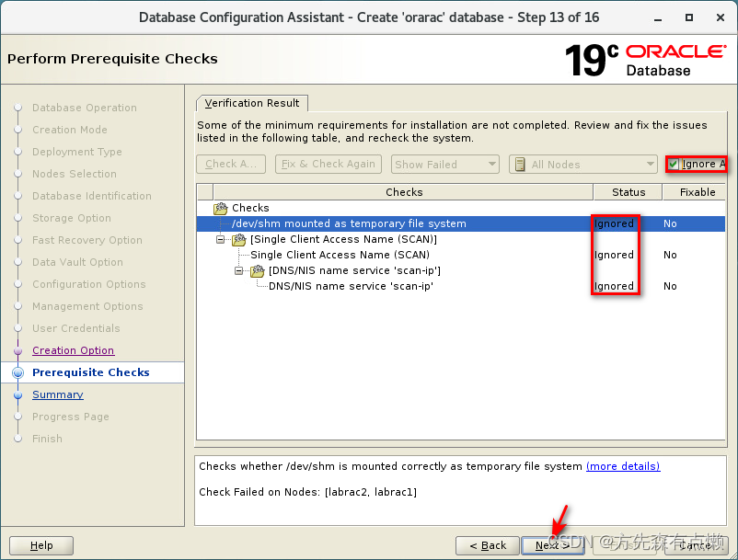Click the Single Client Access Name group folder icon

point(239,239)
